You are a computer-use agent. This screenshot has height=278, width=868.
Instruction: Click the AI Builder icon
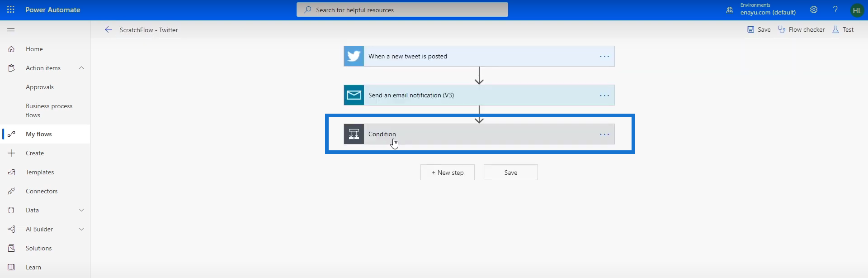(11, 229)
